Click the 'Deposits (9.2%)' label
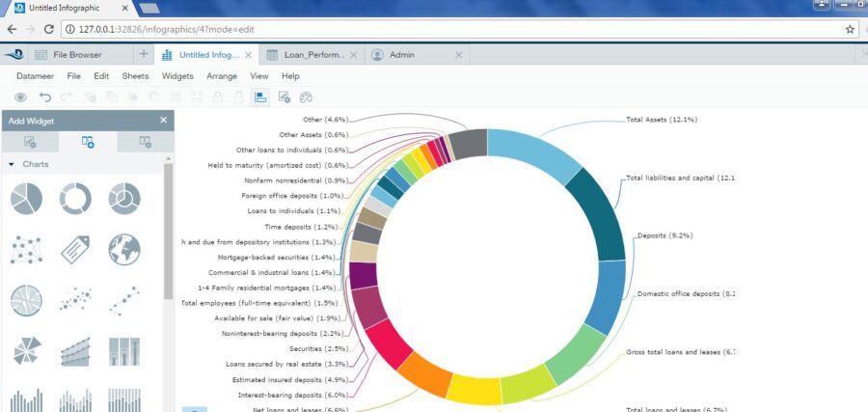Image resolution: width=868 pixels, height=412 pixels. 665,235
